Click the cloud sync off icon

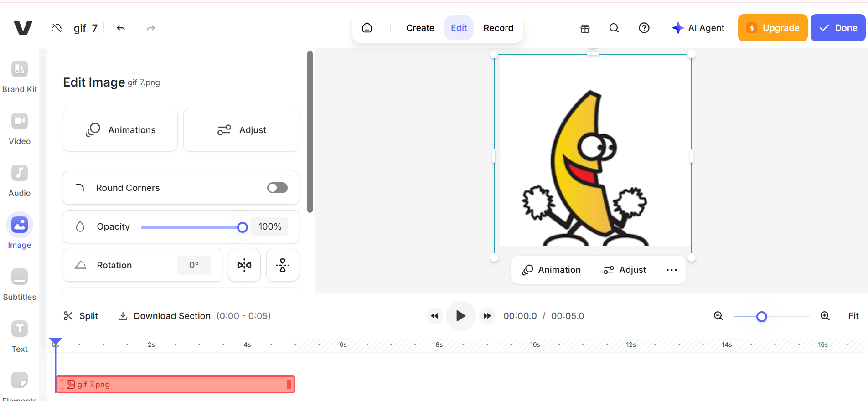click(57, 28)
